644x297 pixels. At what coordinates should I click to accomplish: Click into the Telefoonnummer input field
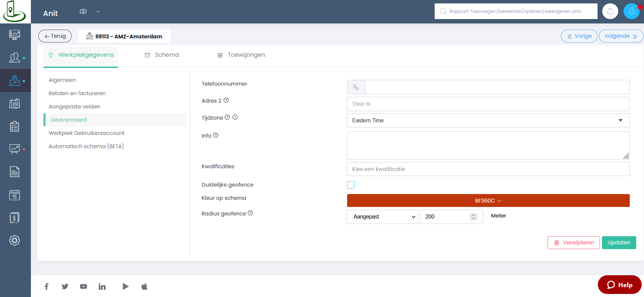(497, 87)
